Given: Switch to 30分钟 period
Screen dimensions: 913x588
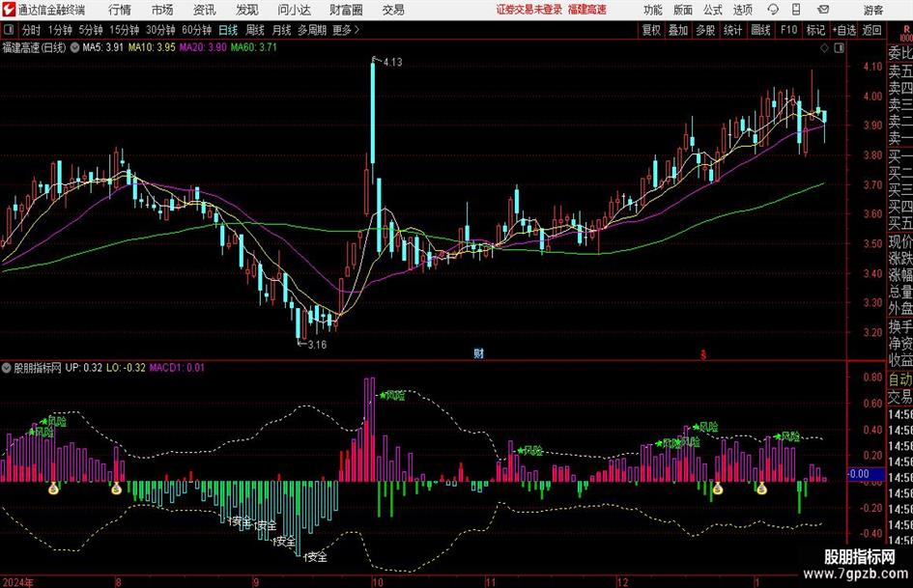Looking at the screenshot, I should coord(160,30).
